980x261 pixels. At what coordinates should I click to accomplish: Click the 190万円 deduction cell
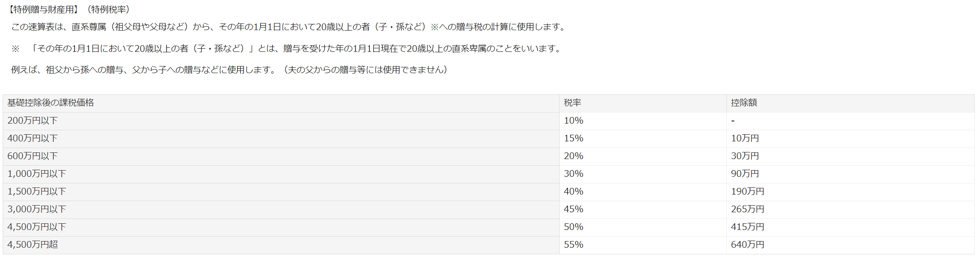tap(748, 191)
